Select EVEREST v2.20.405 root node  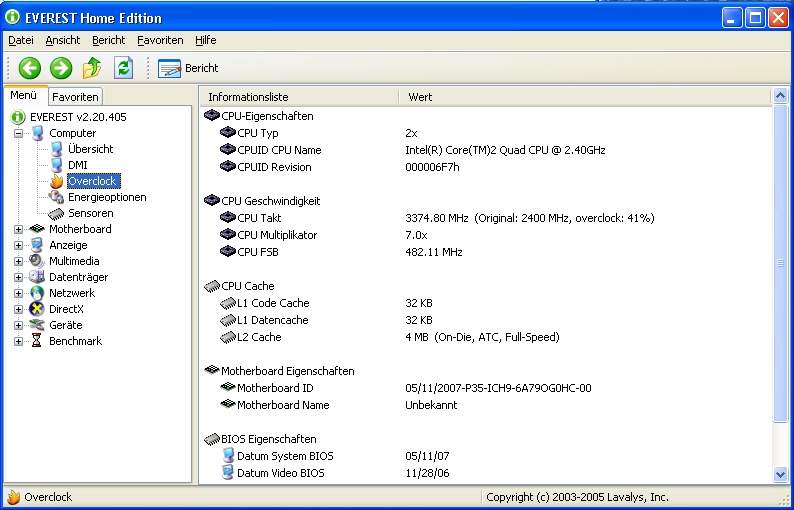click(x=78, y=117)
